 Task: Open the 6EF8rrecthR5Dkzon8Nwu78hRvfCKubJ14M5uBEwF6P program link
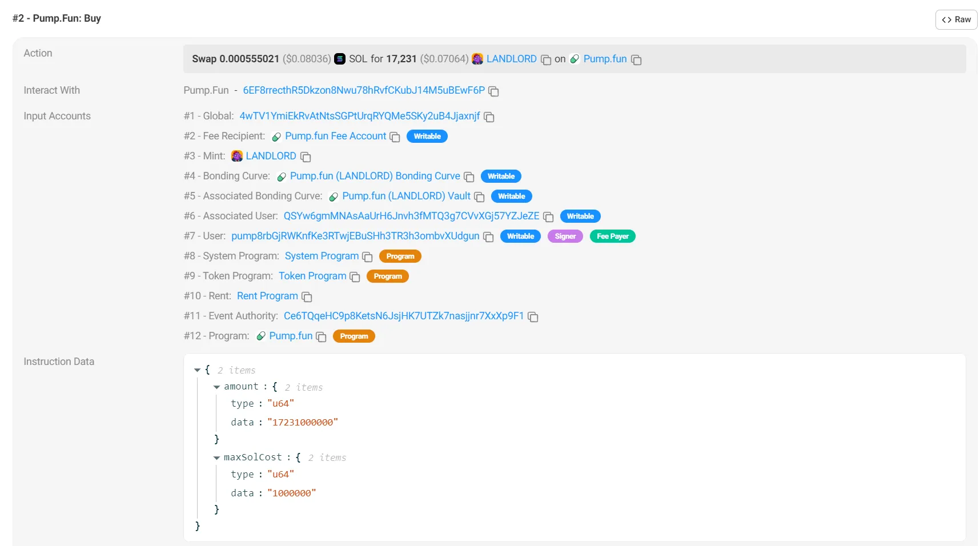(x=364, y=90)
